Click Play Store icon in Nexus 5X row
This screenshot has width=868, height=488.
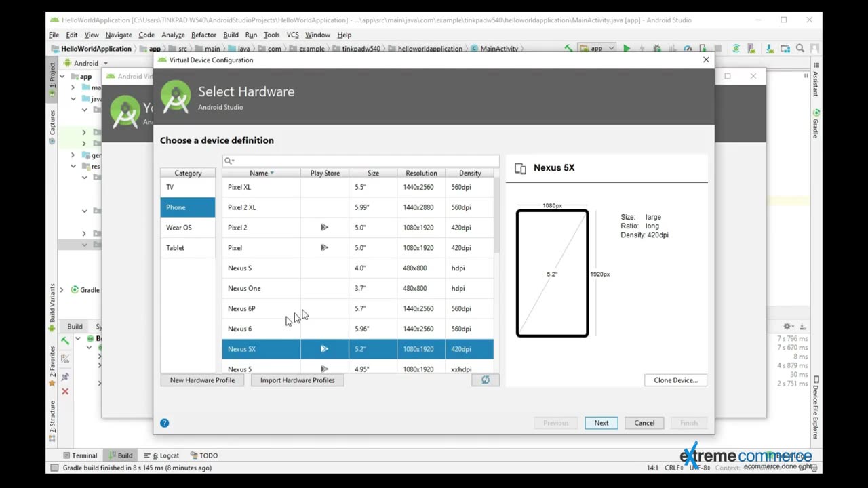[324, 349]
